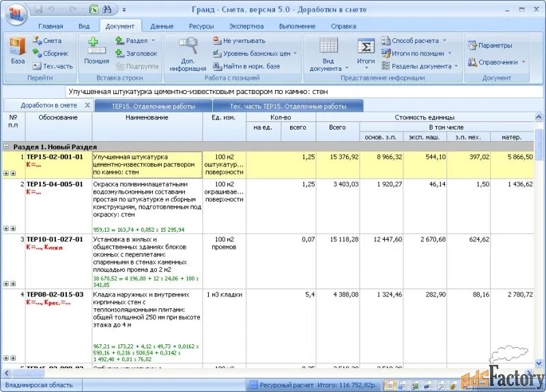Click the second view-mode icon in status bar
The height and width of the screenshot is (392, 546).
click(403, 385)
